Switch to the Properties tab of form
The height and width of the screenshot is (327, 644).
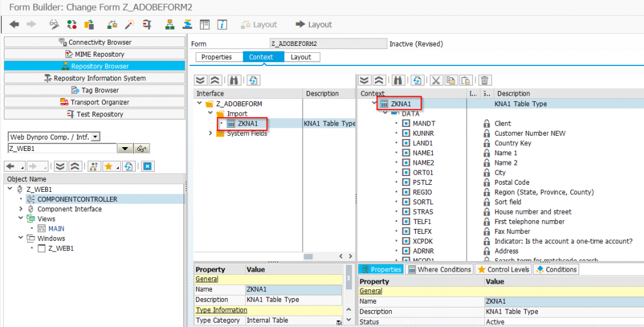coord(219,57)
